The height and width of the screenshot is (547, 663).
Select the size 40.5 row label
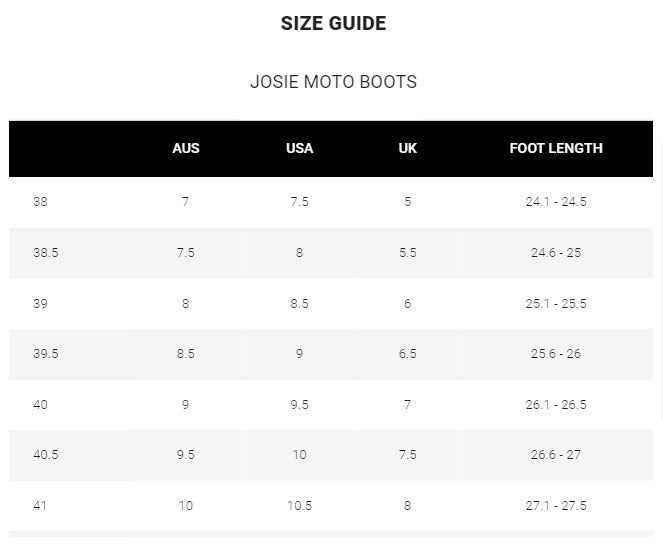tap(45, 455)
